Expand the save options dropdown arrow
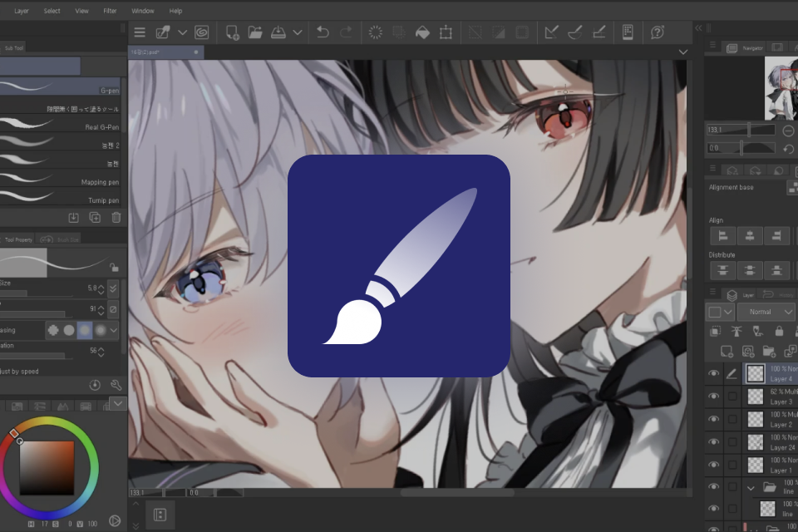The width and height of the screenshot is (798, 532). tap(298, 32)
